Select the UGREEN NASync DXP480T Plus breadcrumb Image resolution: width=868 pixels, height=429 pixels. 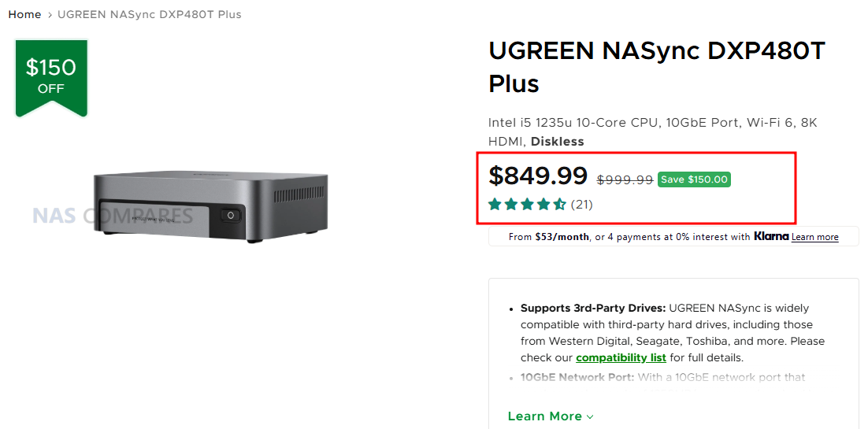[x=150, y=14]
